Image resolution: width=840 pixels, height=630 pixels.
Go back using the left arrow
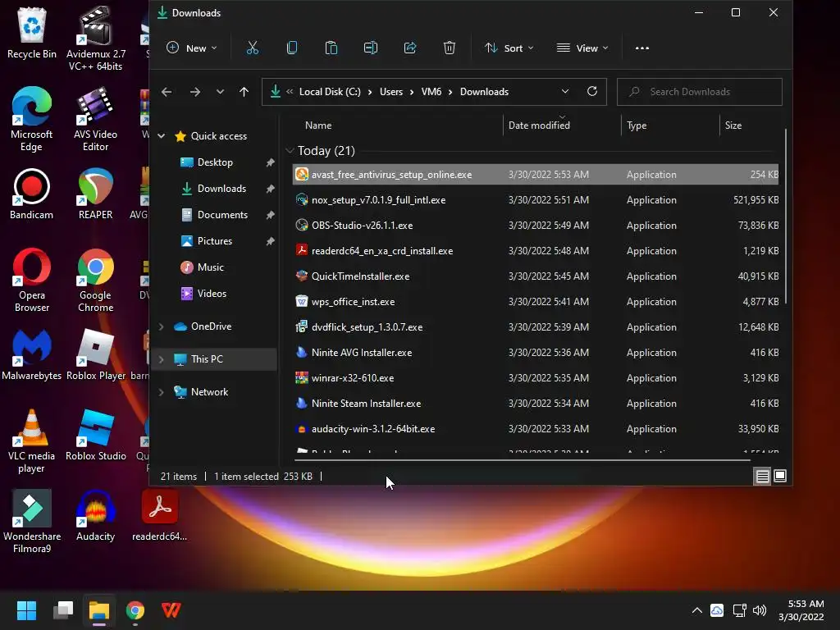(x=167, y=92)
